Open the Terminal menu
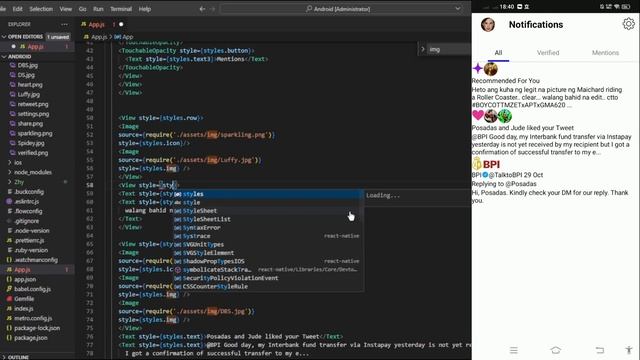The image size is (640, 360). tap(121, 9)
